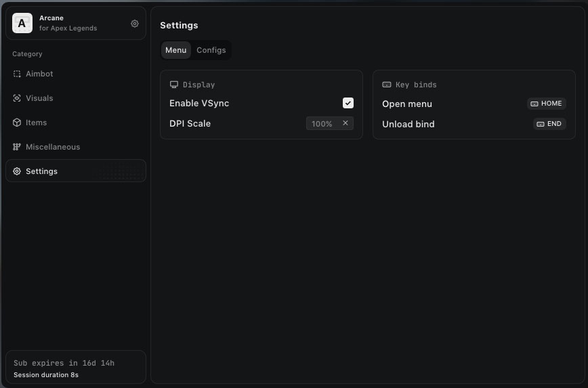Change the Open menu HOME key bind
The height and width of the screenshot is (388, 588).
pyautogui.click(x=546, y=104)
